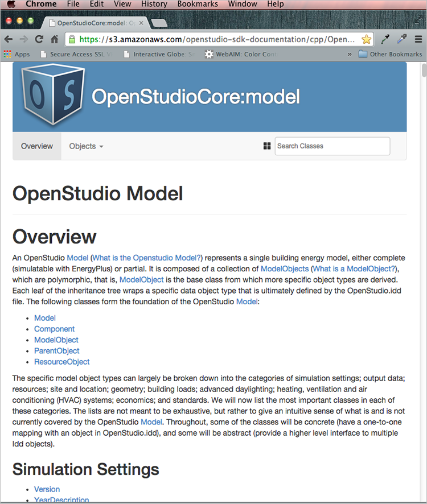427x504 pixels.
Task: Open the Chrome hamburger menu
Action: 418,39
